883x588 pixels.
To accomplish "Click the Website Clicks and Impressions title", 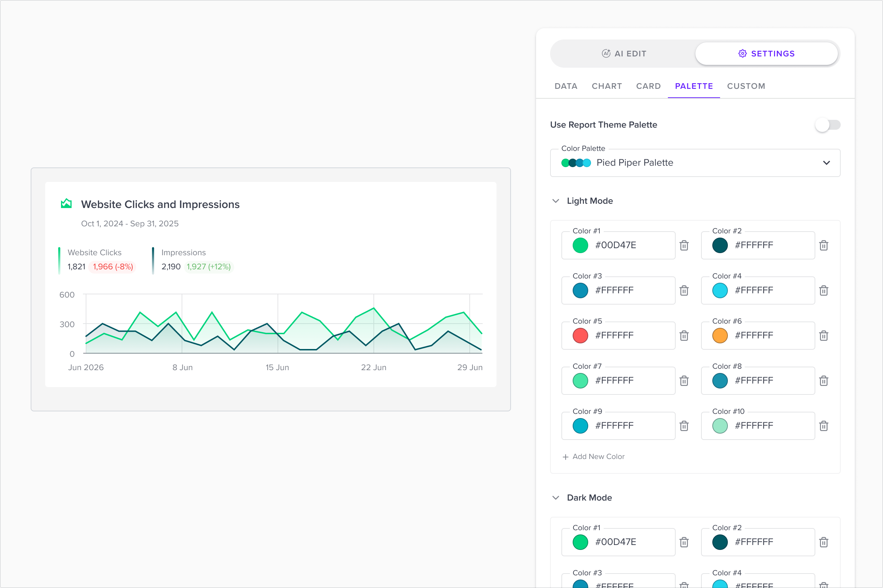I will click(x=160, y=204).
